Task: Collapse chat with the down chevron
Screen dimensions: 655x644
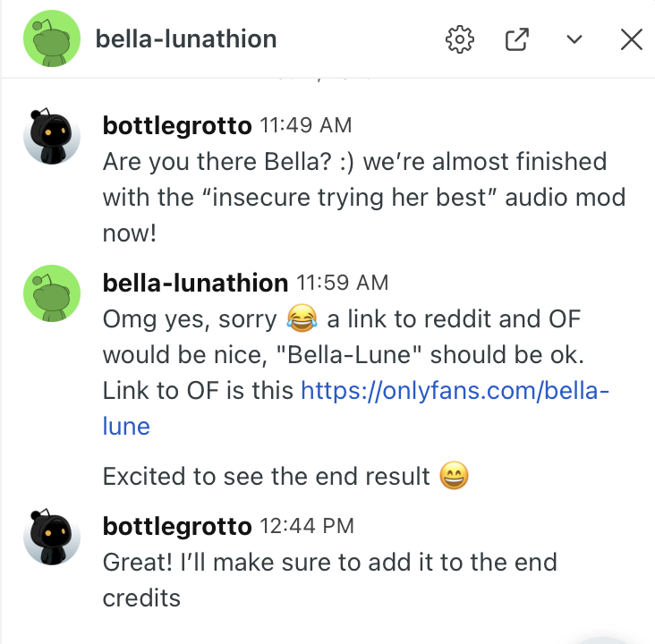Action: 574,39
